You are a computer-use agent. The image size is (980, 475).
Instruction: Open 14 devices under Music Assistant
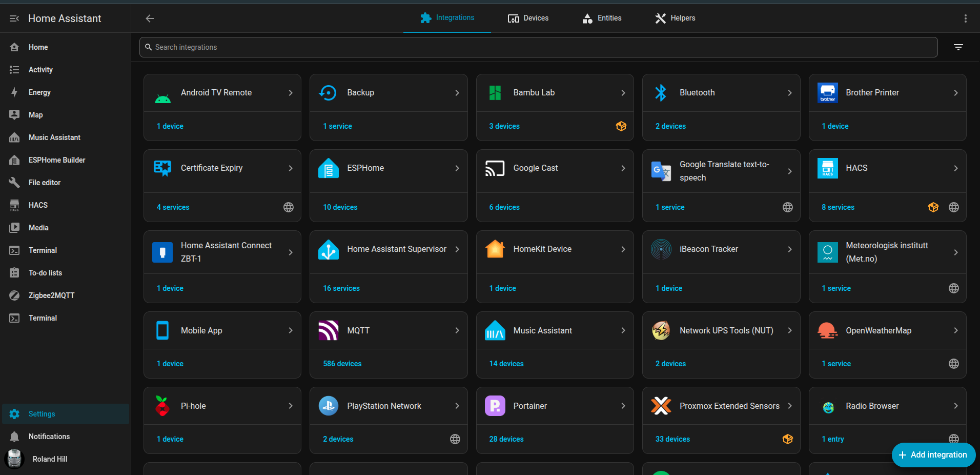506,364
